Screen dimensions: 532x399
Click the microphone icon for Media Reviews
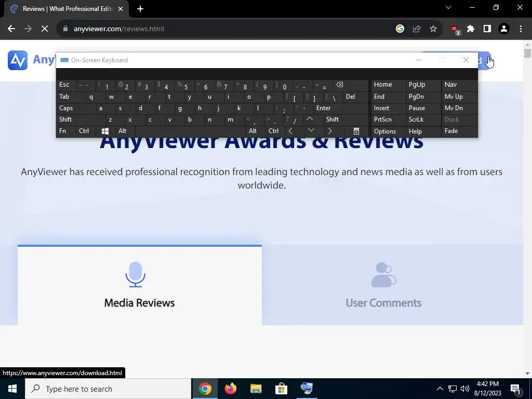click(x=136, y=274)
